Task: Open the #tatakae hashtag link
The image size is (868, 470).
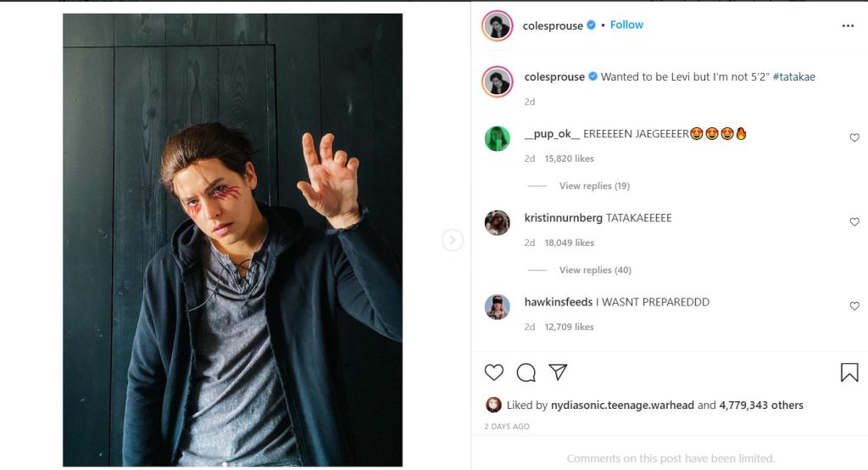Action: tap(793, 76)
